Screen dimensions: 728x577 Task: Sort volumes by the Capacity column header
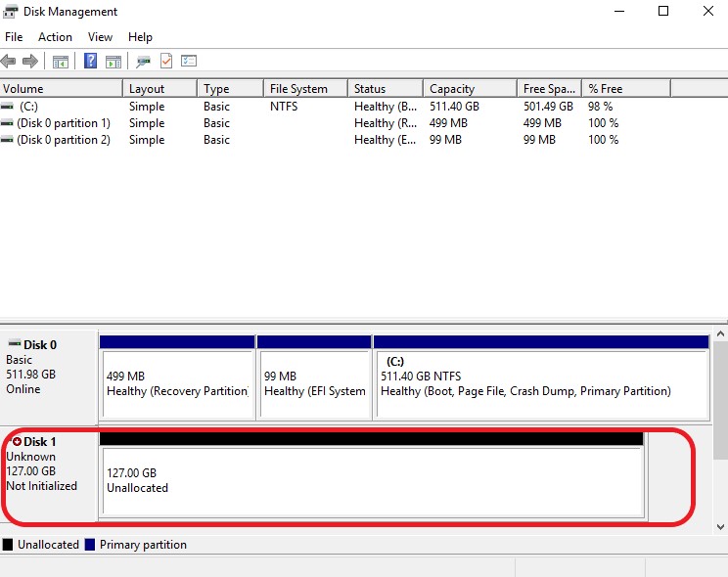(470, 89)
